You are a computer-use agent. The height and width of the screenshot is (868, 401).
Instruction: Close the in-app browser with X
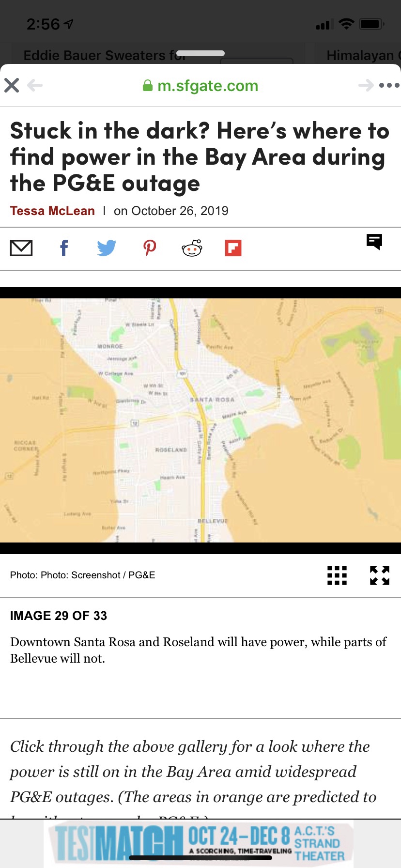(x=12, y=86)
